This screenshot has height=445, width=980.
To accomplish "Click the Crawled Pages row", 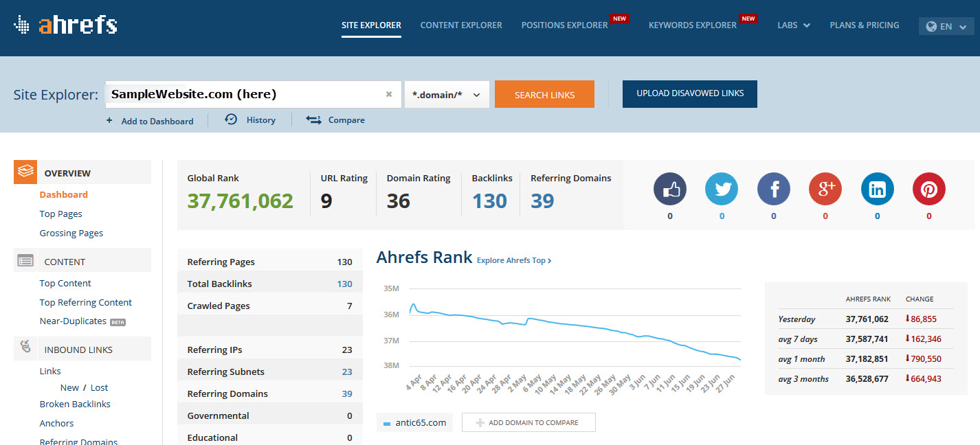I will point(270,306).
